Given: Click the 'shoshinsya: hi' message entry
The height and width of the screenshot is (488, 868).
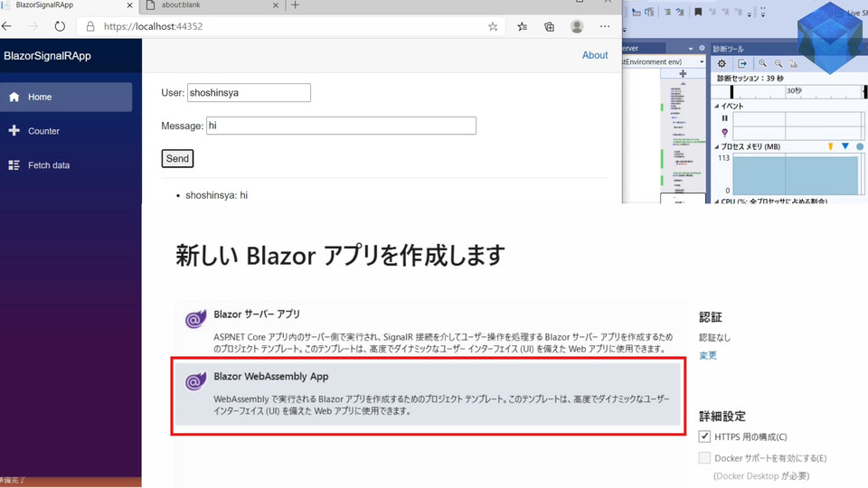Looking at the screenshot, I should 216,195.
